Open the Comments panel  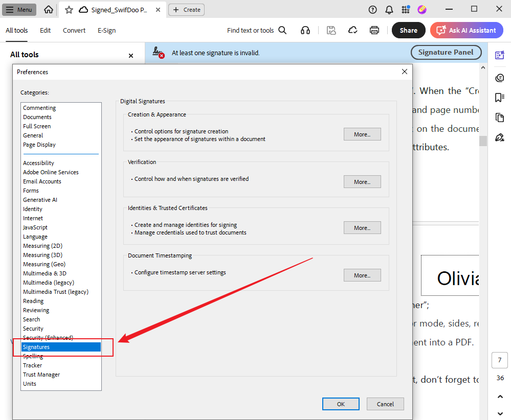499,78
